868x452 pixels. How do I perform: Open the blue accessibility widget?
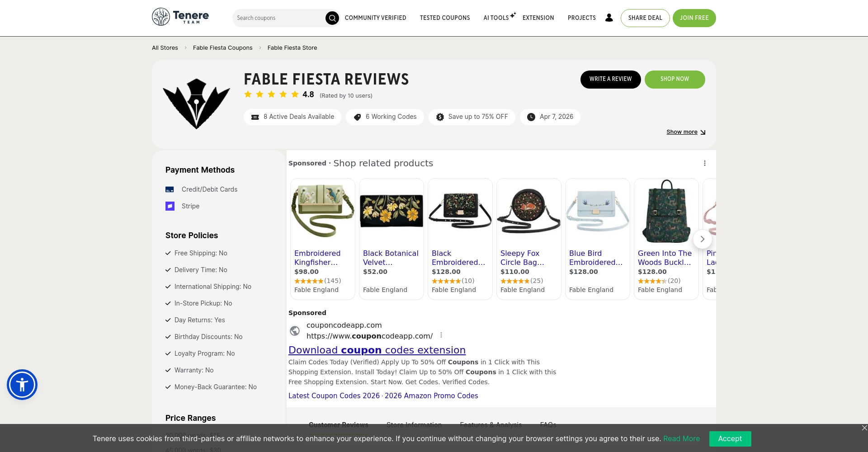point(22,385)
